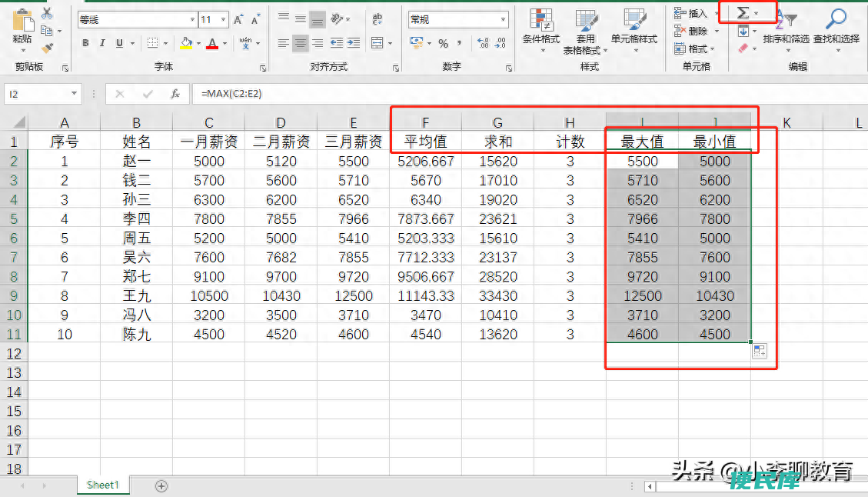This screenshot has width=868, height=497.
Task: Toggle middle vertical alignment
Action: (x=301, y=18)
